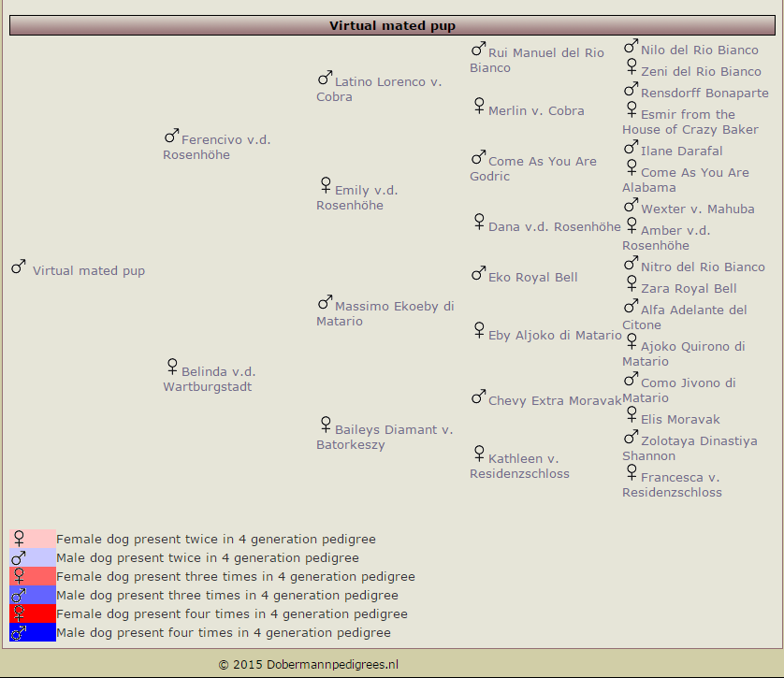
Task: Click Merlin v. Cobra link
Action: 536,110
